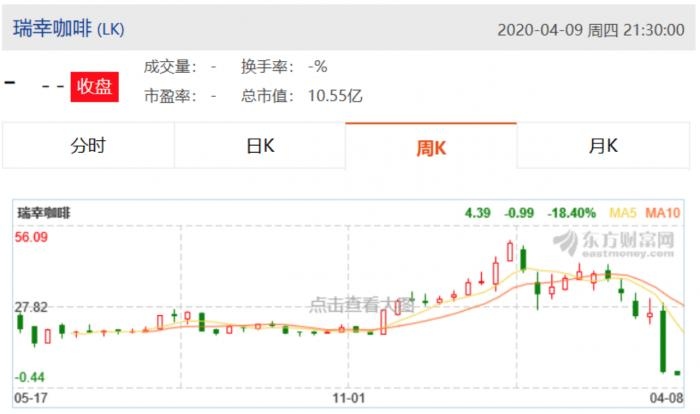Viewport: 700px width, 414px height.
Task: Click the 11-01 date axis marker
Action: coord(349,397)
